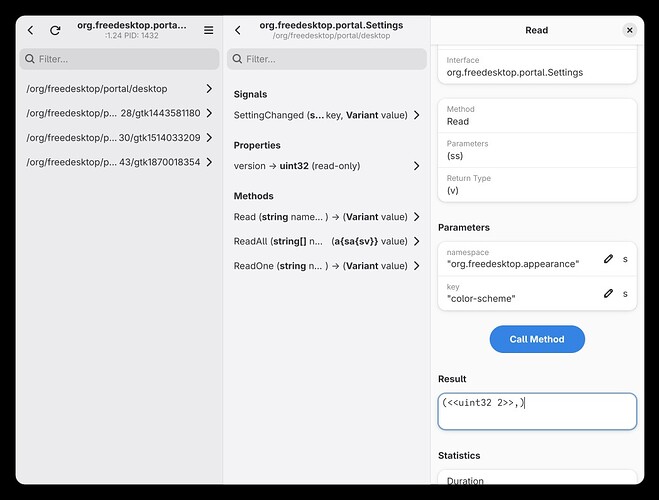Expand chevron for /org/freedesktop/portal/desktop row
The image size is (659, 500).
coord(209,89)
